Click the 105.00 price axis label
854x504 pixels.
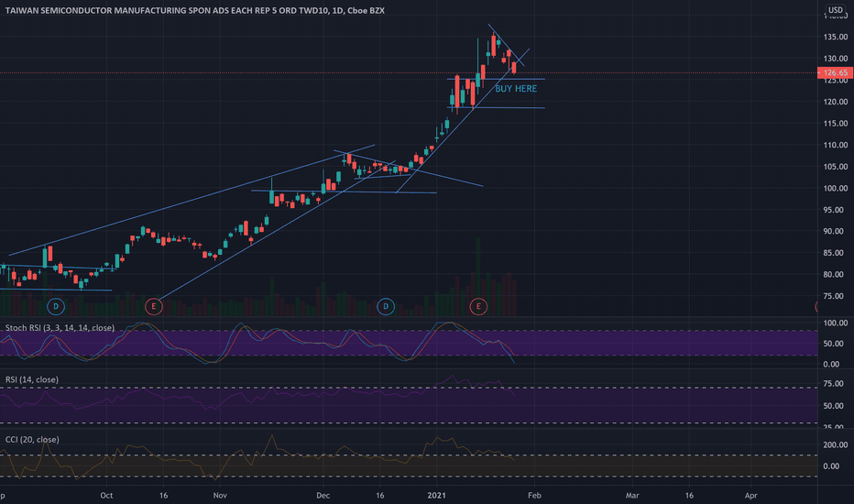tap(836, 167)
